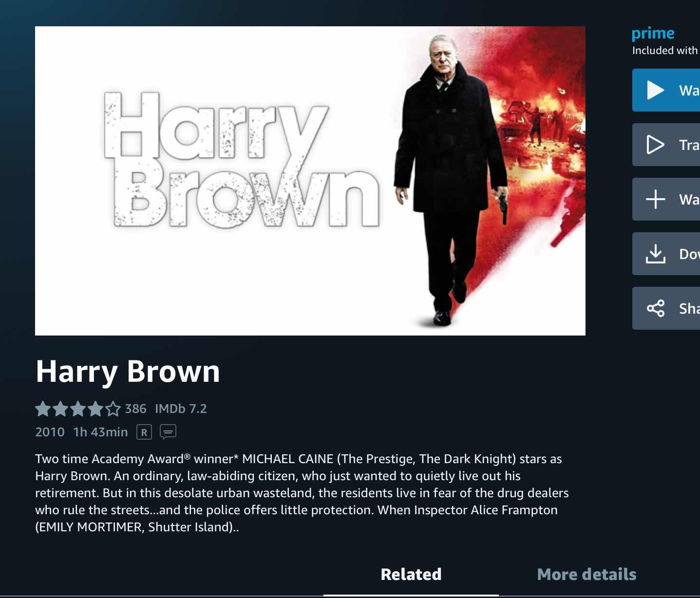Click the first filled rating star
This screenshot has width=700, height=598.
tap(43, 409)
